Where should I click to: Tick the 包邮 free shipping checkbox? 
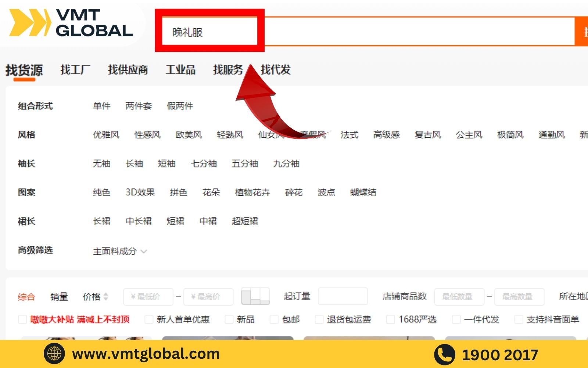click(x=274, y=319)
